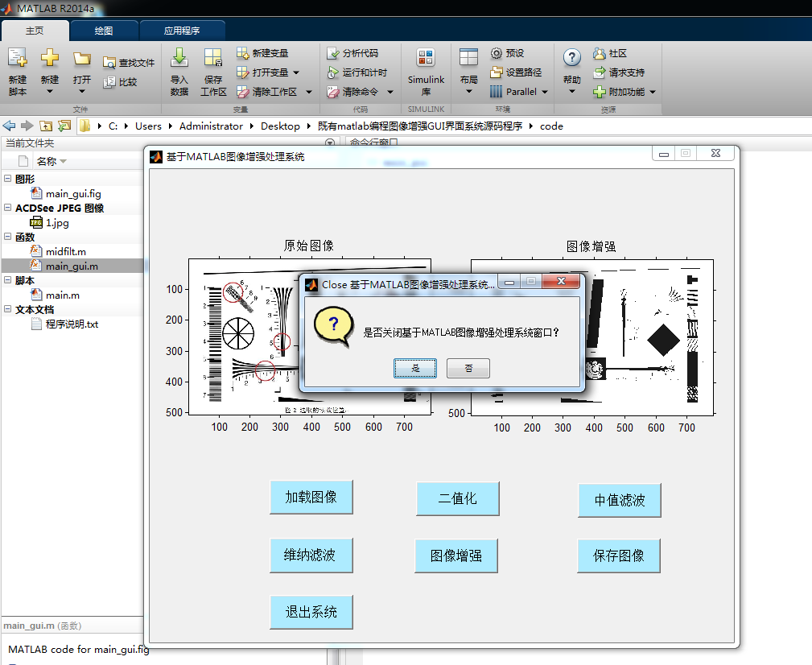Click the Help (帮助) question mark icon
The image size is (812, 665).
571,57
